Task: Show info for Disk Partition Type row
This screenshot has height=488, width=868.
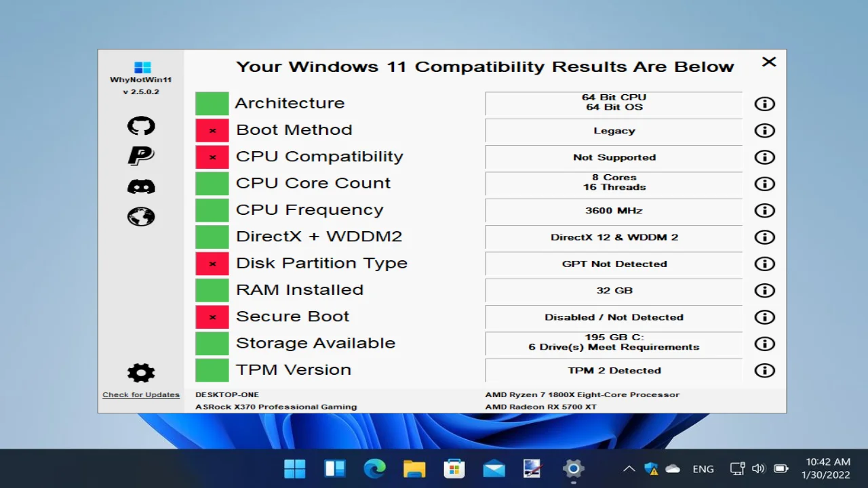Action: pyautogui.click(x=764, y=264)
